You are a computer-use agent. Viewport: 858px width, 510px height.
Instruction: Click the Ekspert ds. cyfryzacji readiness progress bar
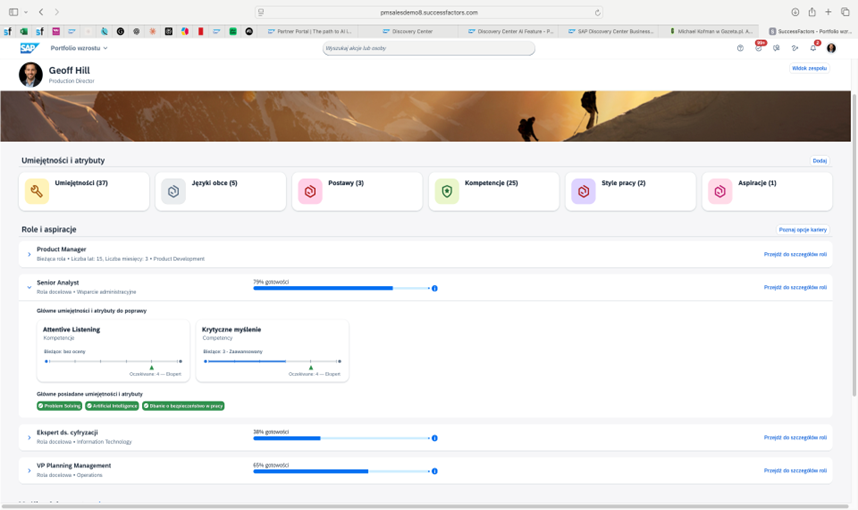(341, 438)
